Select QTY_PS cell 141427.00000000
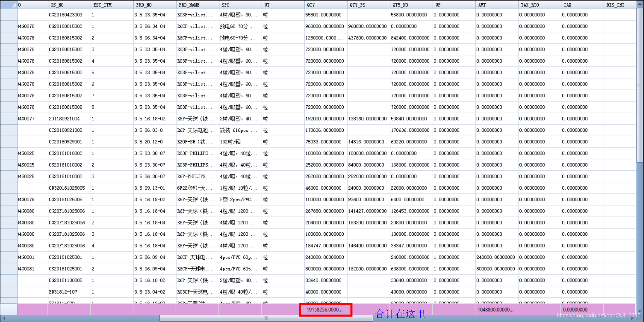644x322 pixels. 368,211
